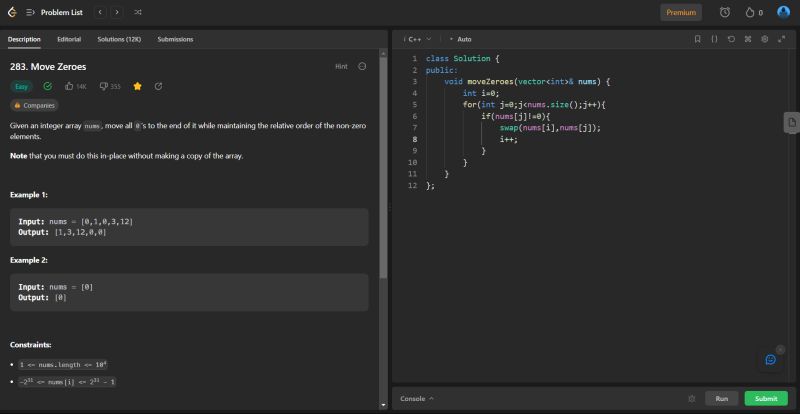Open the C++ language dropdown
Image resolution: width=800 pixels, height=414 pixels.
click(x=418, y=39)
